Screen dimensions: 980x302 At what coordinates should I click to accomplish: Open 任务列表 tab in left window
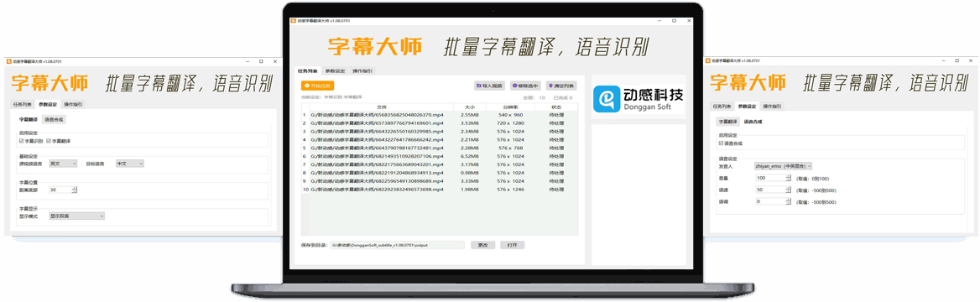[23, 104]
